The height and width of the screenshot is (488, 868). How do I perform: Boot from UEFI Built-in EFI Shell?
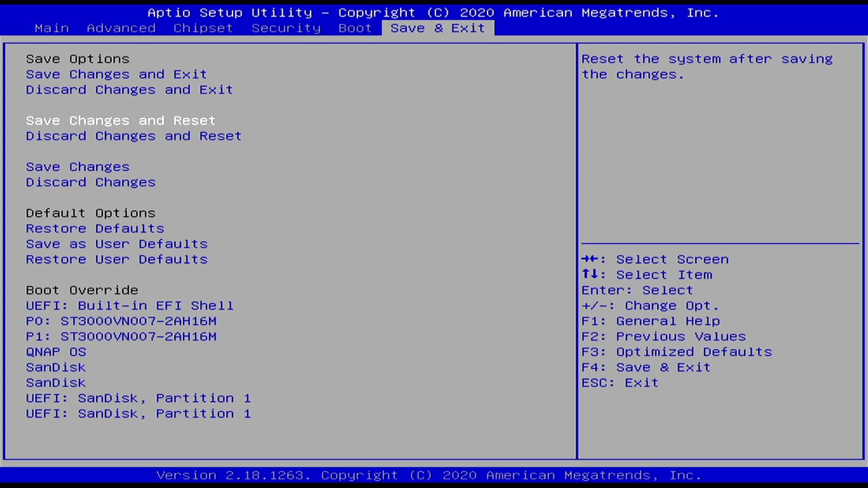pyautogui.click(x=129, y=305)
